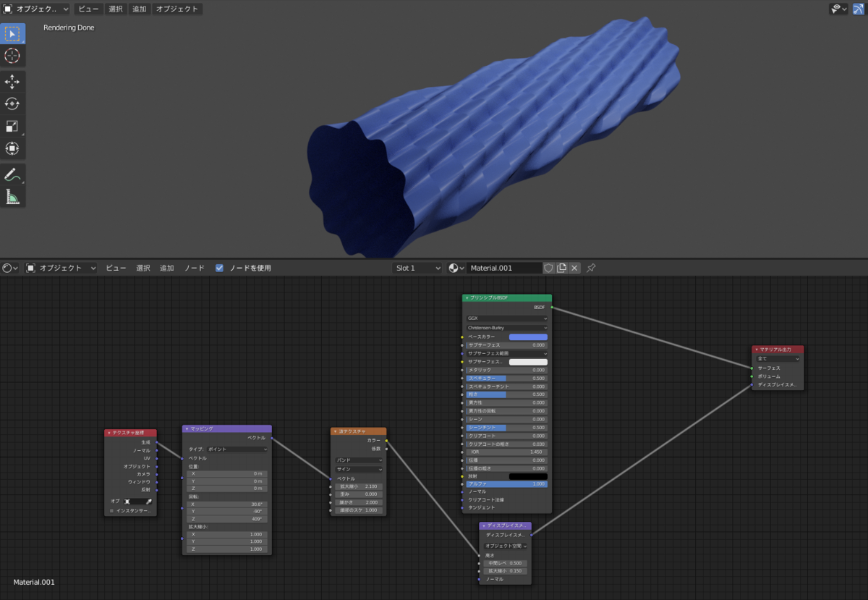Open サブサーフェス範囲 dropdown

tap(507, 353)
